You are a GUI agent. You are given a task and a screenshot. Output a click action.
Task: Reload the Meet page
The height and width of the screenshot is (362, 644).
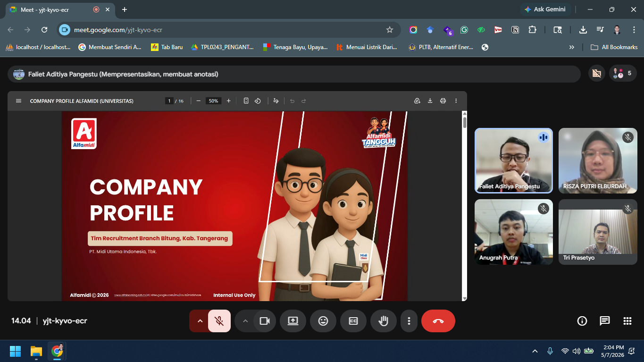pyautogui.click(x=44, y=30)
